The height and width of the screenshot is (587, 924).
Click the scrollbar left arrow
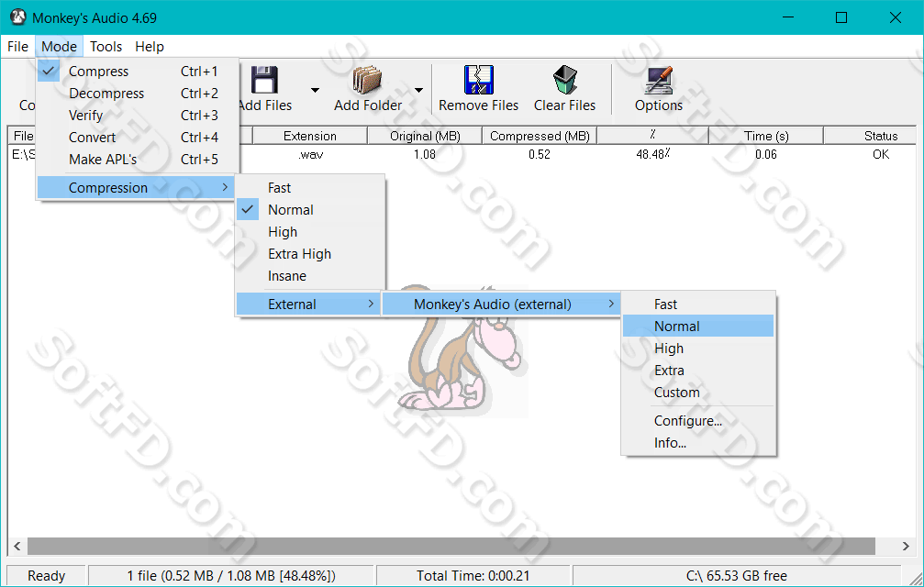click(x=17, y=547)
